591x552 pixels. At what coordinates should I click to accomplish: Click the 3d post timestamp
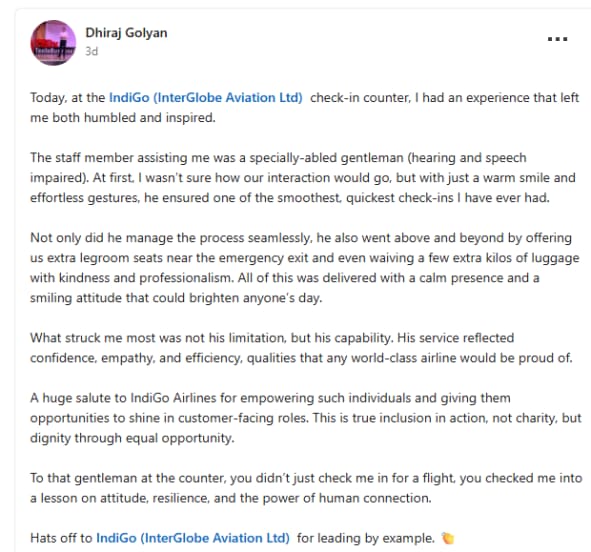[x=92, y=51]
